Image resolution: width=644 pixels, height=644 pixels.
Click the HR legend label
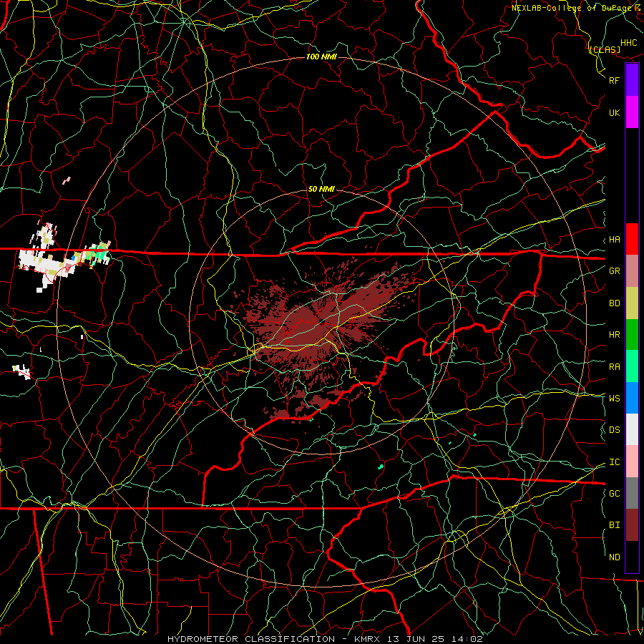pyautogui.click(x=614, y=335)
